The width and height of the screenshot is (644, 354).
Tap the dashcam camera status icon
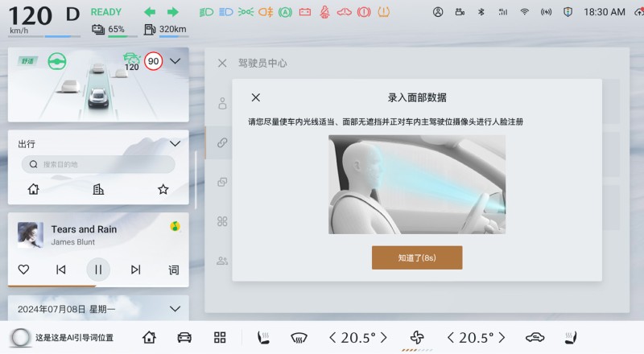pyautogui.click(x=460, y=12)
